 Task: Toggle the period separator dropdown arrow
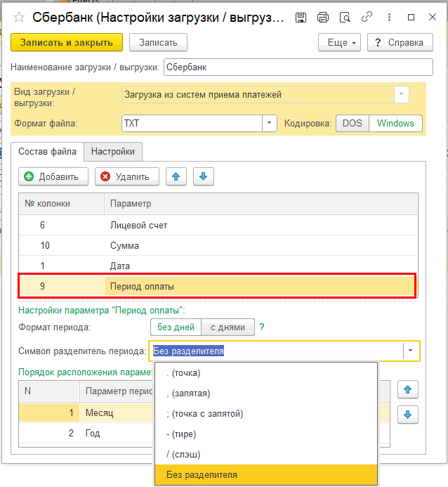pyautogui.click(x=411, y=351)
